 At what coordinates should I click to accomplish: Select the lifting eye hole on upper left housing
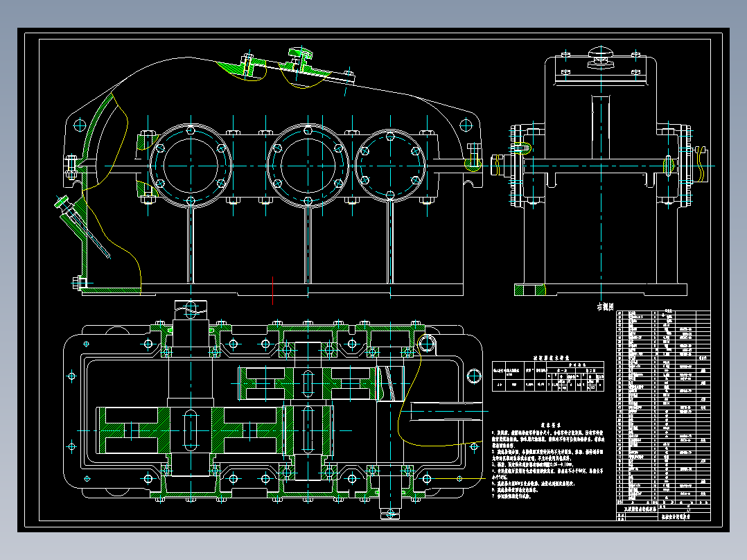(x=80, y=126)
